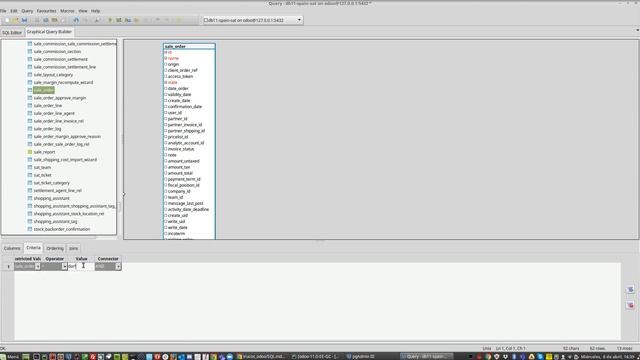Switch to the Columns tab
The height and width of the screenshot is (360, 640).
pyautogui.click(x=12, y=248)
